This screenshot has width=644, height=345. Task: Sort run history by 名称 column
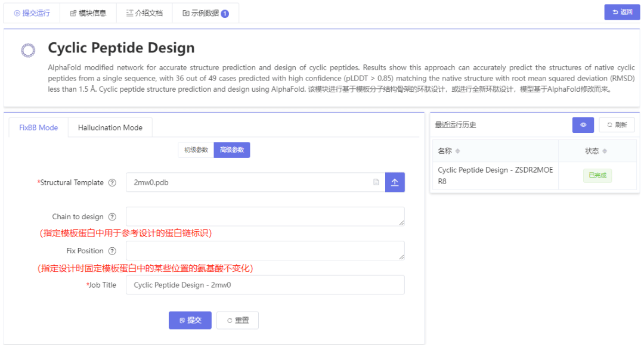click(458, 151)
